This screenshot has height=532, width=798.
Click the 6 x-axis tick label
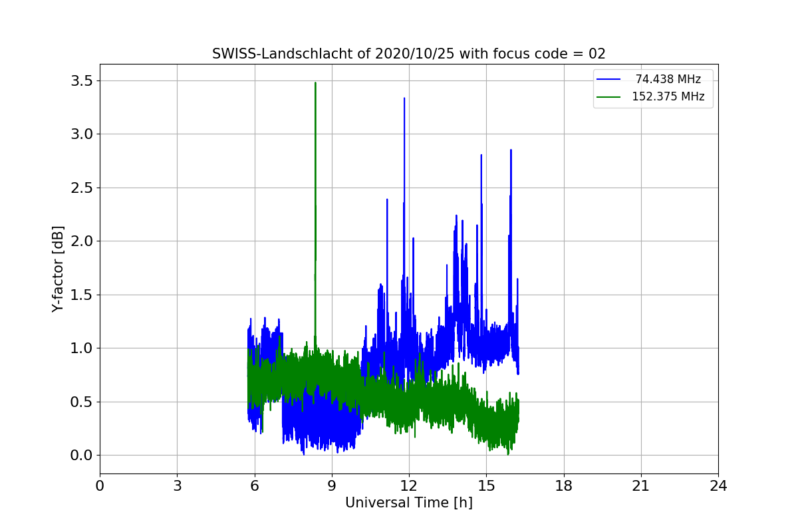point(254,486)
